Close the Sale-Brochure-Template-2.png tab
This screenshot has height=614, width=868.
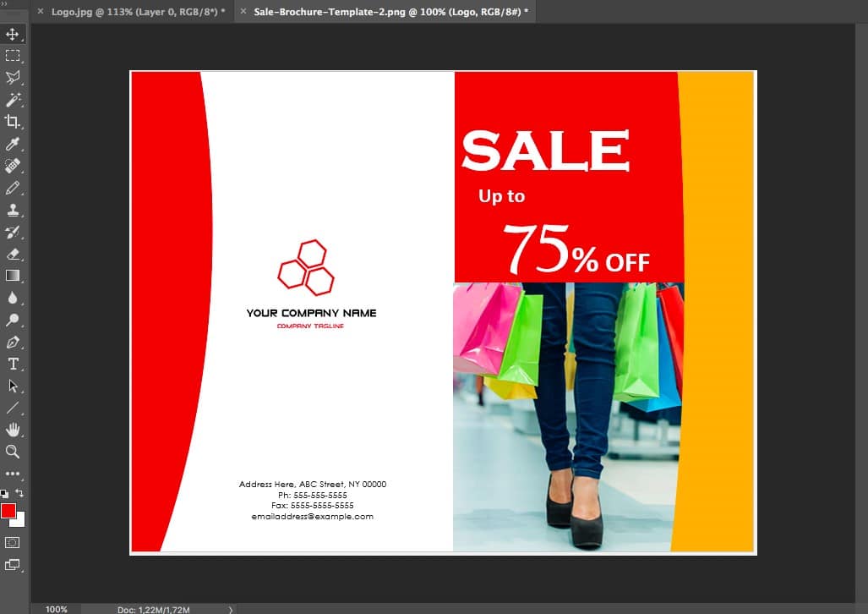click(244, 12)
